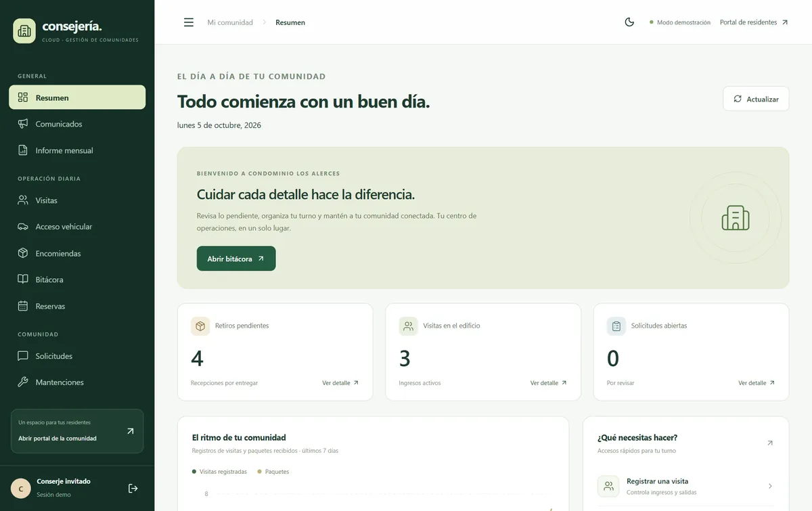Image resolution: width=812 pixels, height=511 pixels.
Task: Click arrow icon in ¿Qué necesitas hacer? card
Action: coord(770,443)
